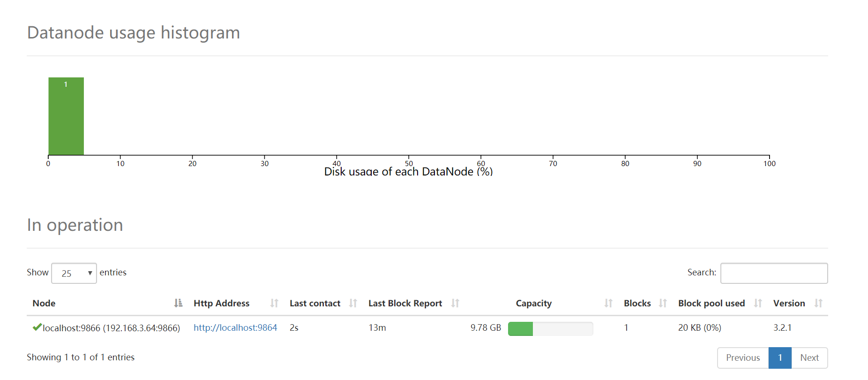Open the Show entries dropdown set to 25
Screen dimensions: 868x380
74,273
